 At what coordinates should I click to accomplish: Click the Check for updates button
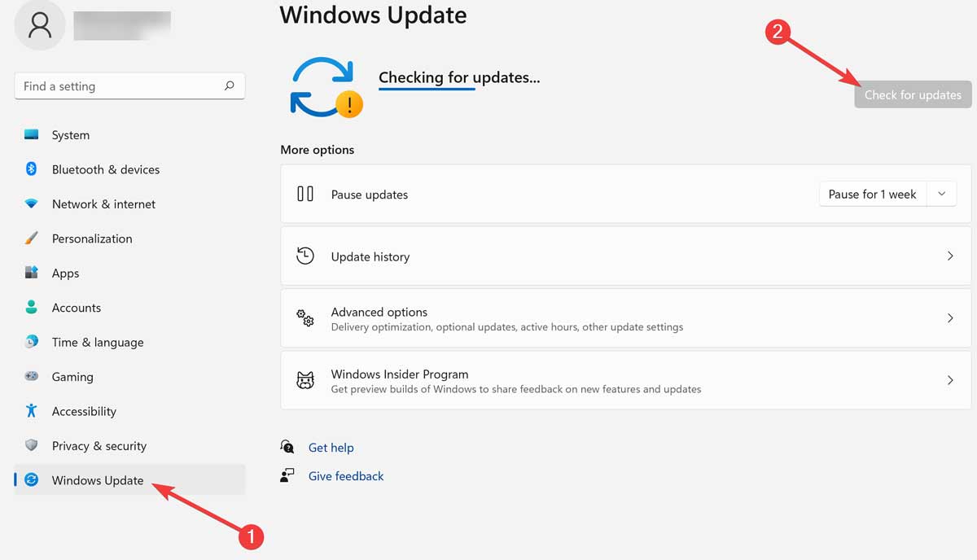(x=912, y=94)
